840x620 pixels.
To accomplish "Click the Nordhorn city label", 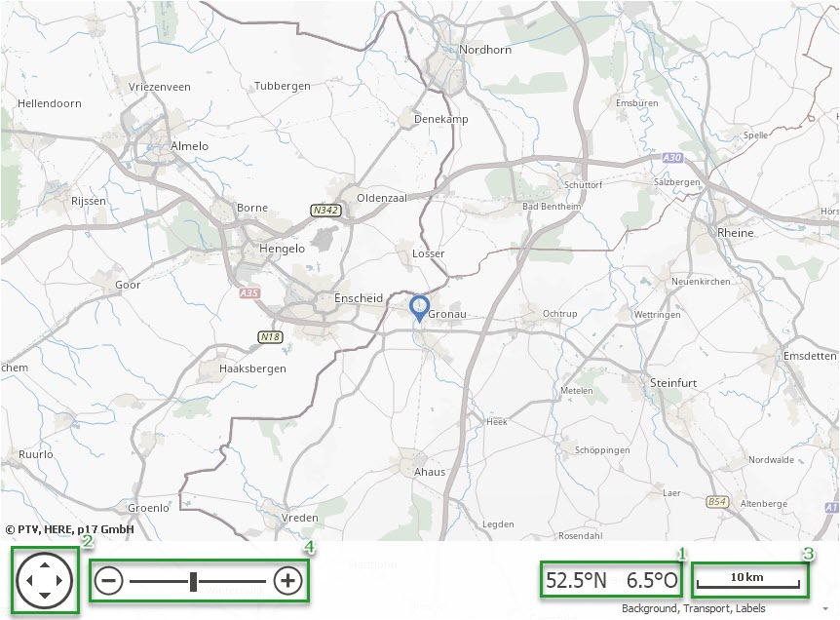I will [485, 50].
